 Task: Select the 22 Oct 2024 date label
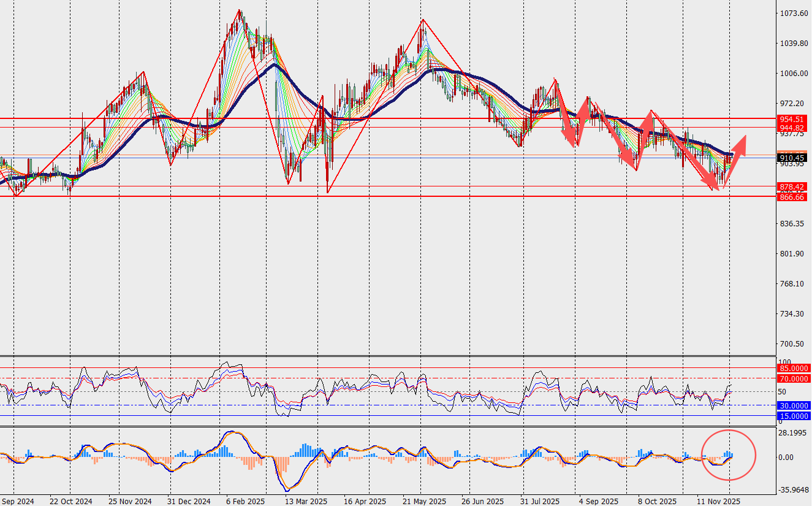(72, 501)
